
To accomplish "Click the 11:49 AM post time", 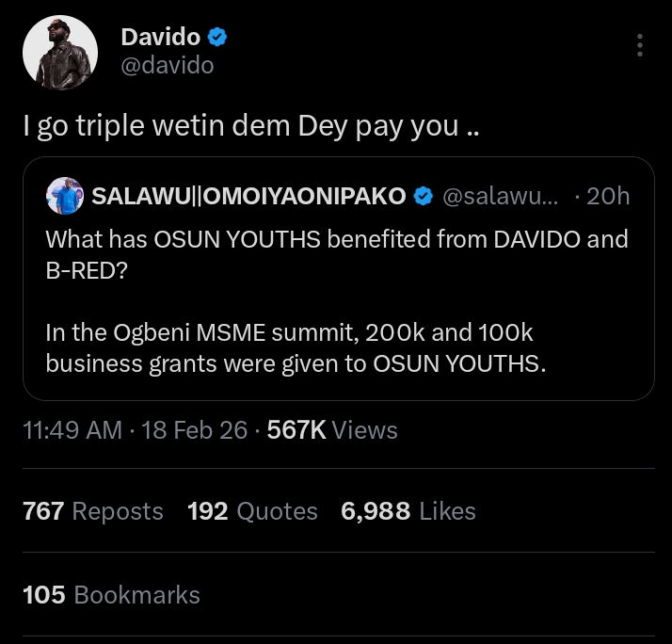I will point(72,430).
